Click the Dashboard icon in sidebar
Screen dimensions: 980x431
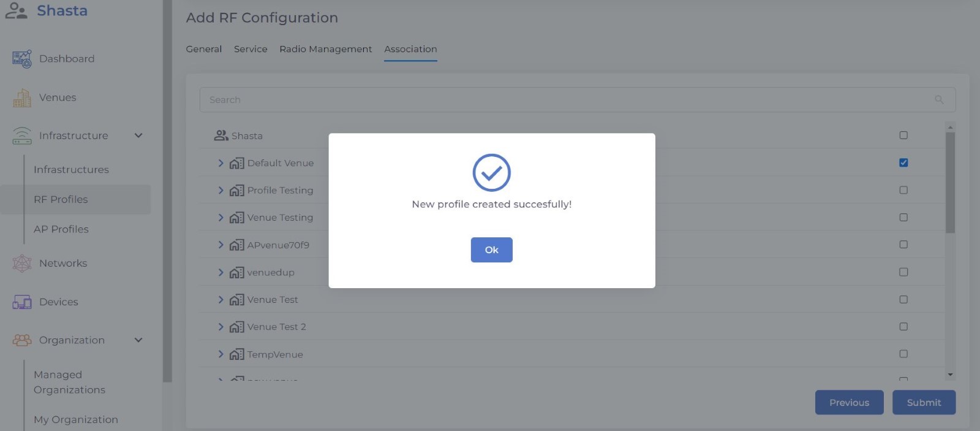(x=22, y=59)
